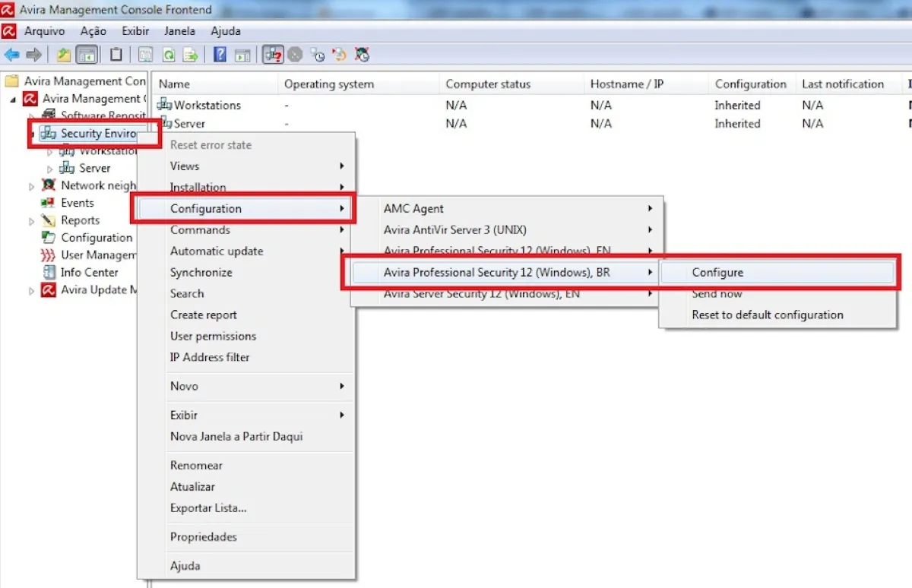
Task: Click the Configuration icon in the tree
Action: click(x=49, y=238)
